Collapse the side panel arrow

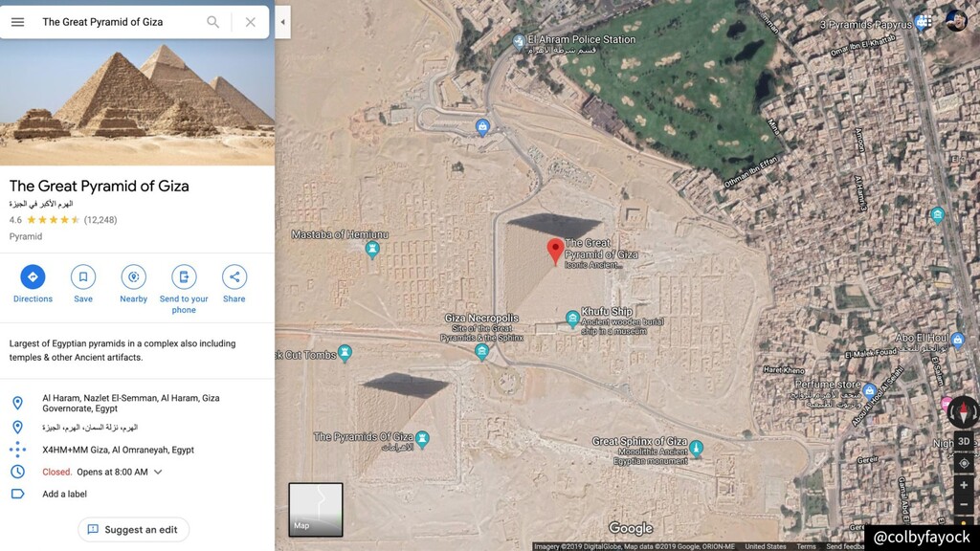click(x=282, y=22)
